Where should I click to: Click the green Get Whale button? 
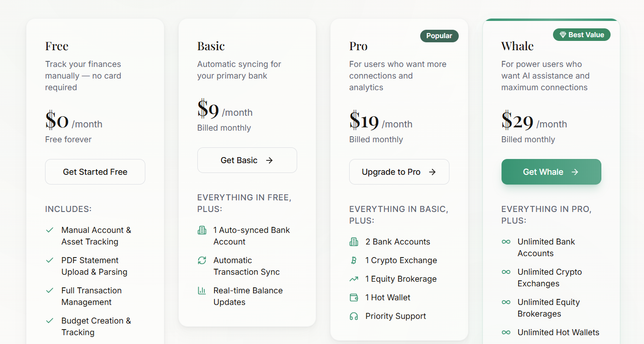point(551,172)
